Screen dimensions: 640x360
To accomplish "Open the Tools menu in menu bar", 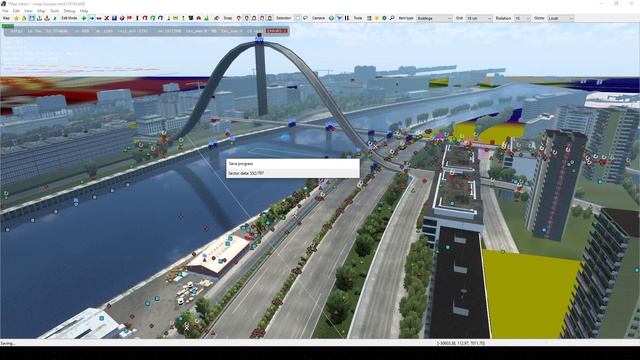I will pos(54,11).
